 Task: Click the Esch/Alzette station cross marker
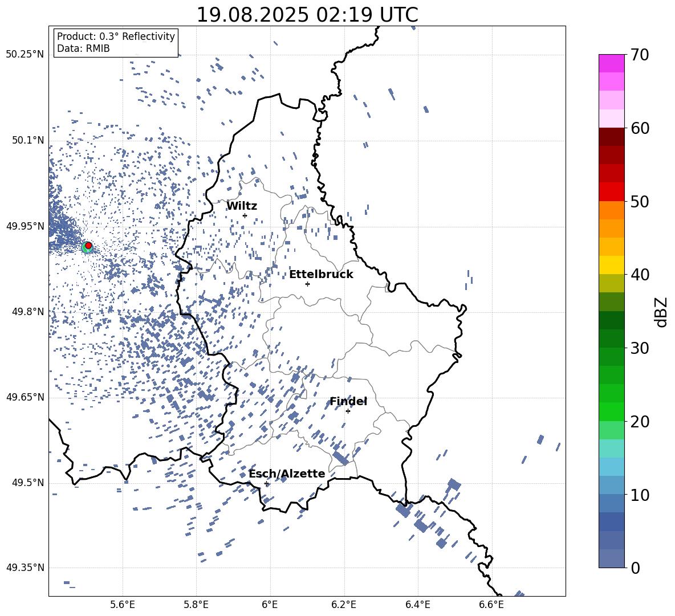coord(266,483)
